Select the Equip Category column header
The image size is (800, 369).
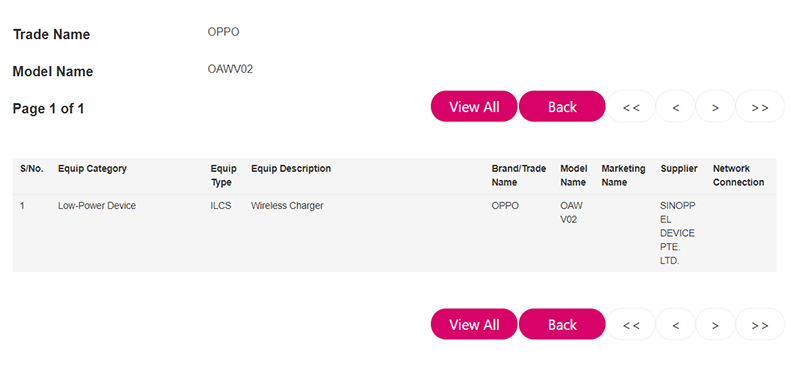(x=92, y=168)
